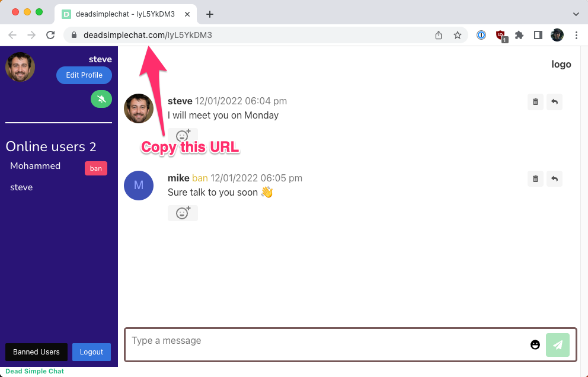Screen dimensions: 588x377
Task: Focus the Type a message field
Action: [326, 345]
